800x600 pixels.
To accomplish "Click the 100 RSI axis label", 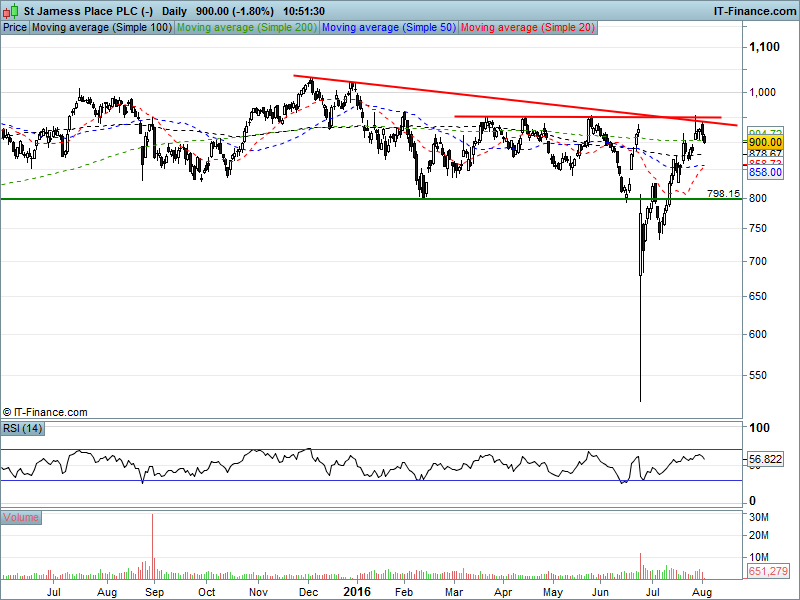I will [759, 428].
